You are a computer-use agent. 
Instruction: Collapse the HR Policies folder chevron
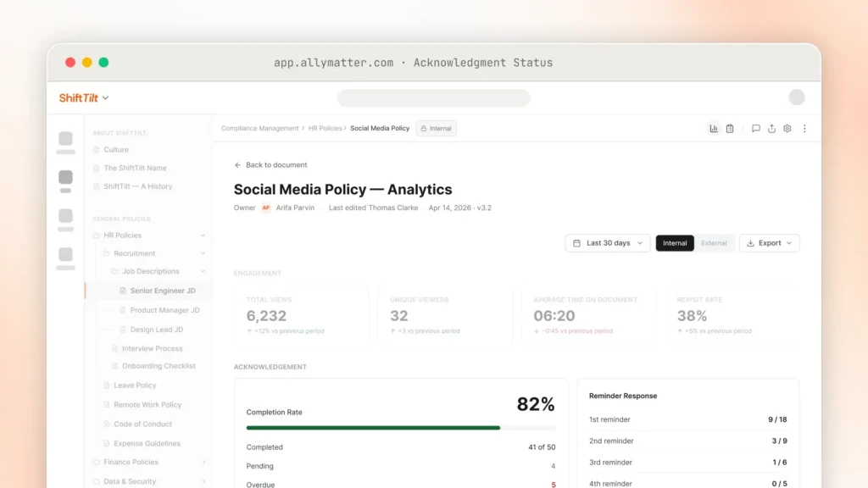click(203, 236)
